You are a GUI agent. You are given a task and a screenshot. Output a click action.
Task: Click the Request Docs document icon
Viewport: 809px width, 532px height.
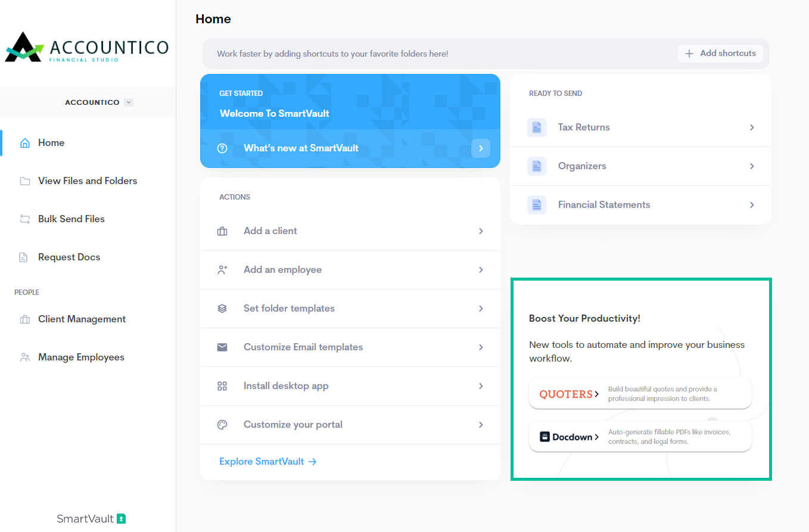click(x=24, y=257)
